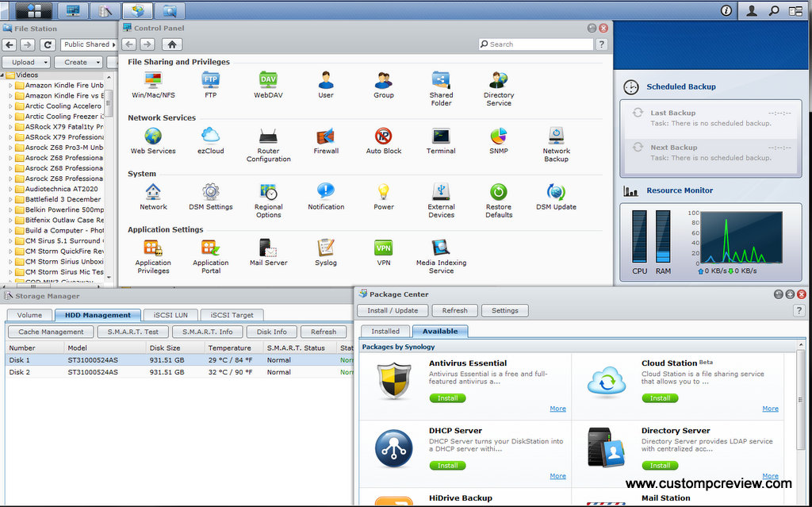Screen dimensions: 812x507
Task: Open SNMP settings
Action: 499,140
